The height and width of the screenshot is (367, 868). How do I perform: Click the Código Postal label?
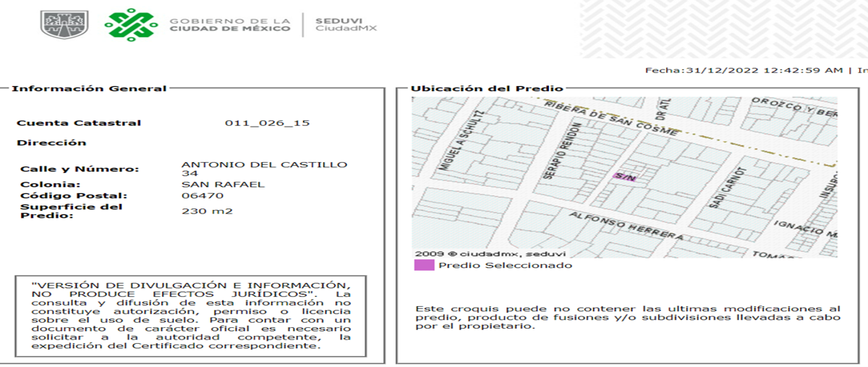[x=73, y=195]
